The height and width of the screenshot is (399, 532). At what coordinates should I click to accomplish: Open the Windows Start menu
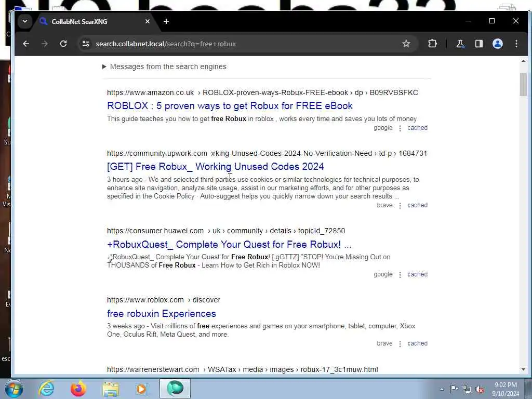click(14, 389)
